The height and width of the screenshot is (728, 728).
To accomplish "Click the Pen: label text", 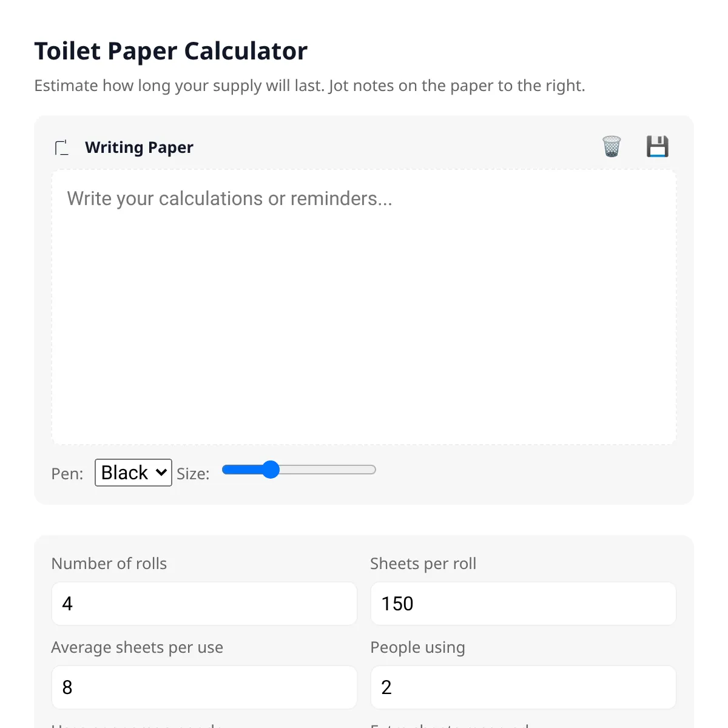I will tap(67, 474).
